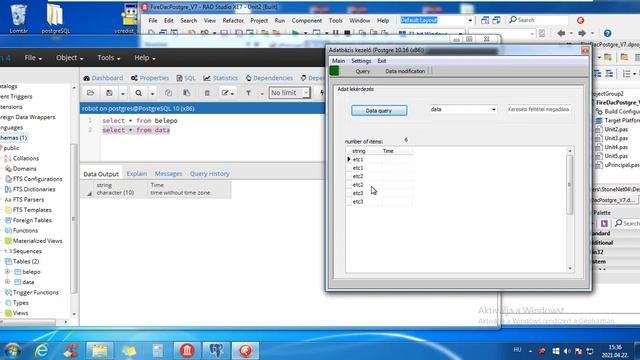Click the search condition input field
This screenshot has width=640, height=360.
point(538,109)
